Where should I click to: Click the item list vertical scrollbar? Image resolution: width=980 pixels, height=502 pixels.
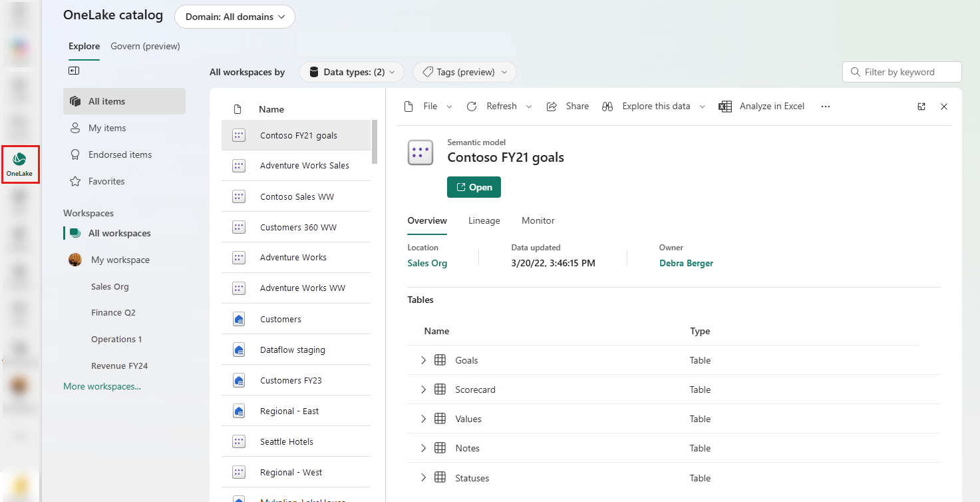[x=375, y=141]
